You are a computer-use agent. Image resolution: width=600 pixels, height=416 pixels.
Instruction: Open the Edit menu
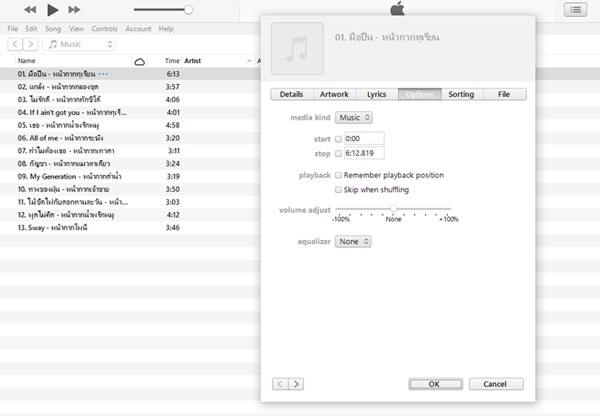pyautogui.click(x=31, y=29)
